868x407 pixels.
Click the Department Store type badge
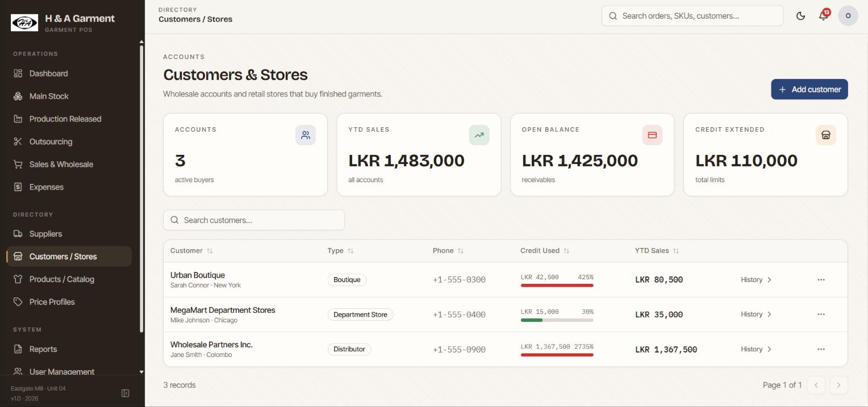(x=360, y=314)
